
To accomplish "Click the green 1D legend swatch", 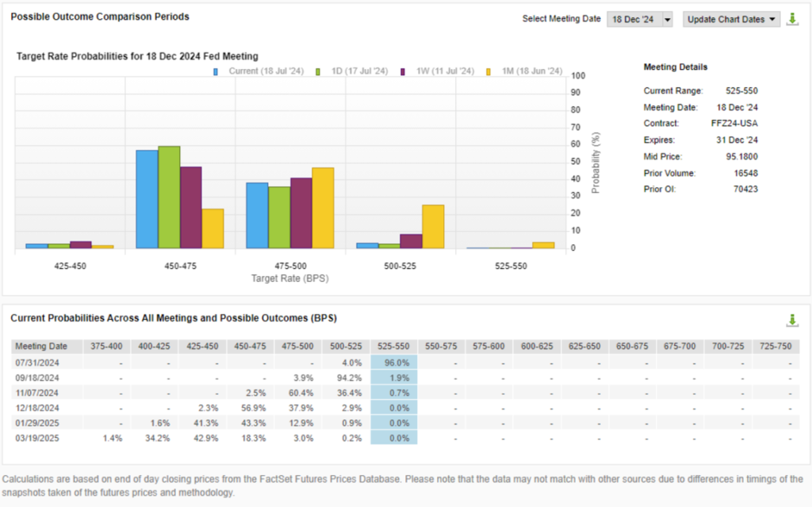I will [x=318, y=71].
